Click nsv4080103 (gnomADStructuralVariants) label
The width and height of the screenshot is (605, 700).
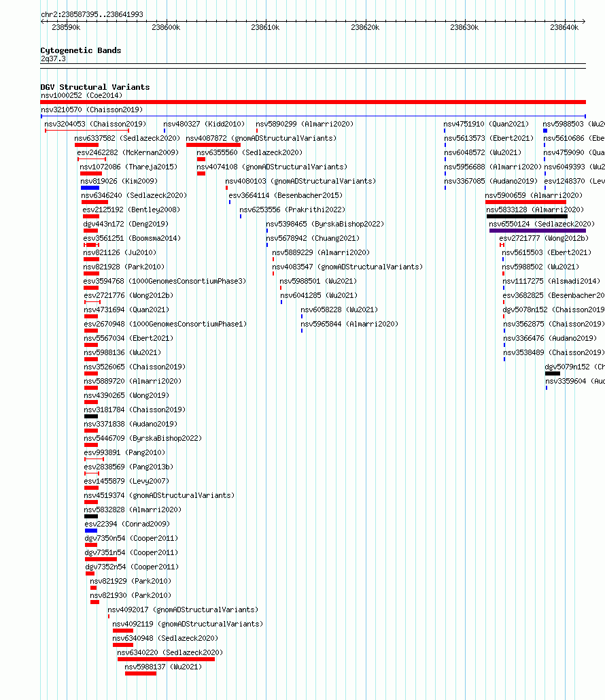pyautogui.click(x=300, y=181)
